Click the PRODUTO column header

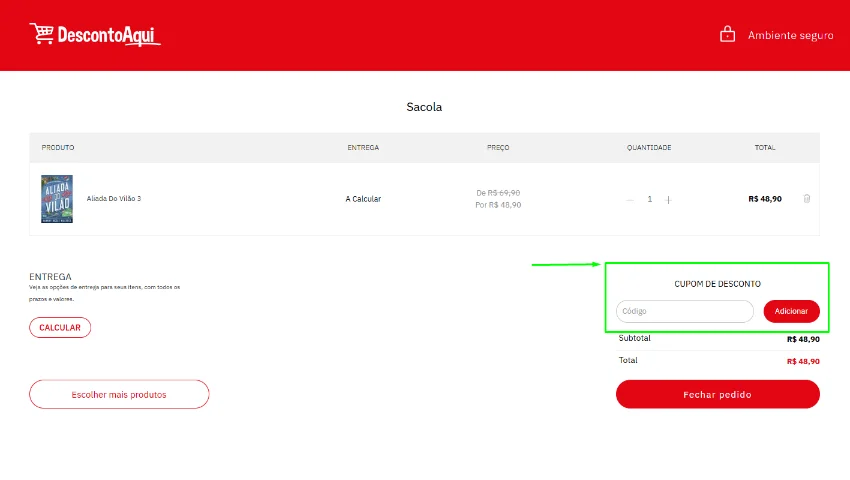pyautogui.click(x=58, y=148)
